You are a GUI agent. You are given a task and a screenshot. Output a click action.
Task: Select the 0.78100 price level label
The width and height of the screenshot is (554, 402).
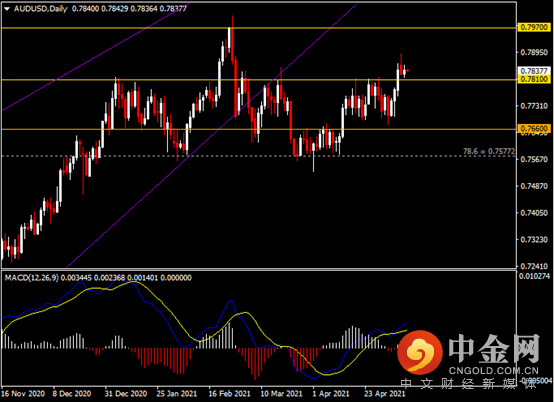click(535, 79)
